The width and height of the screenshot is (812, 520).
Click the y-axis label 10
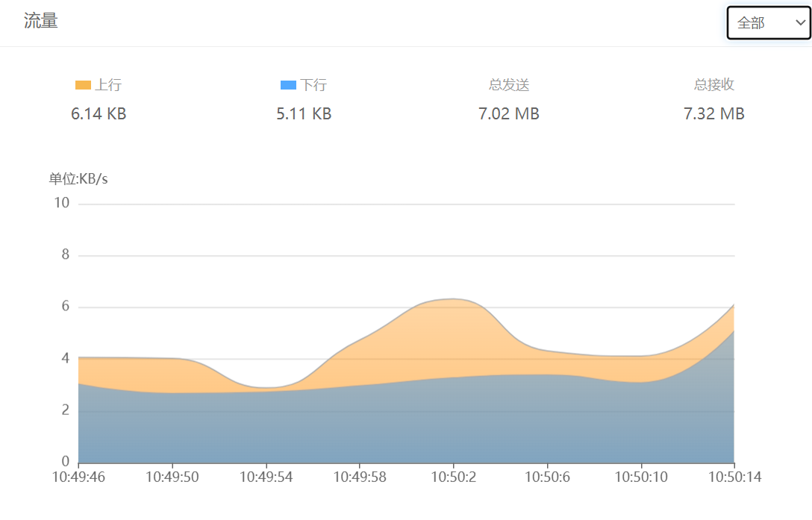click(x=62, y=203)
